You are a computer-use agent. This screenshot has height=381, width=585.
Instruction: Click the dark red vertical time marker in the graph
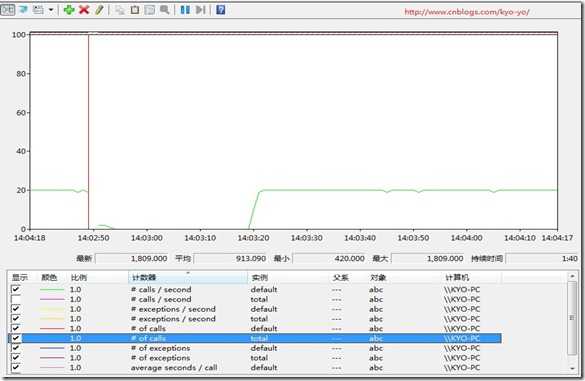(88, 131)
